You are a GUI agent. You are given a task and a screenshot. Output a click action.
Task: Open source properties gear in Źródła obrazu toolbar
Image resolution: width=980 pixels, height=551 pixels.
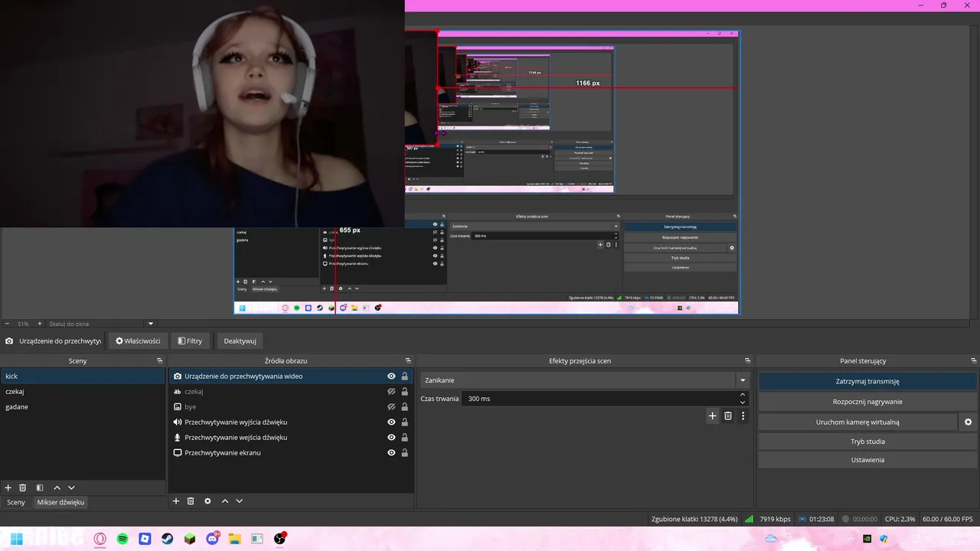(207, 501)
